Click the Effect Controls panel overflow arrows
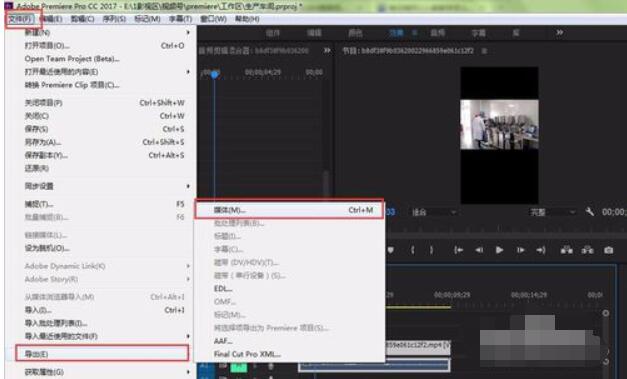 coord(327,50)
